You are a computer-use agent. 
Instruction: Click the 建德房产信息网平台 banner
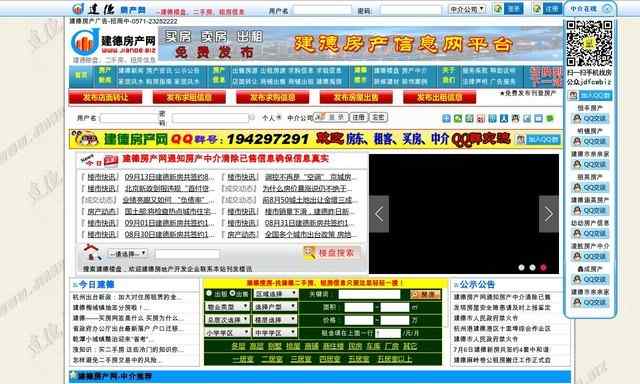[360, 44]
